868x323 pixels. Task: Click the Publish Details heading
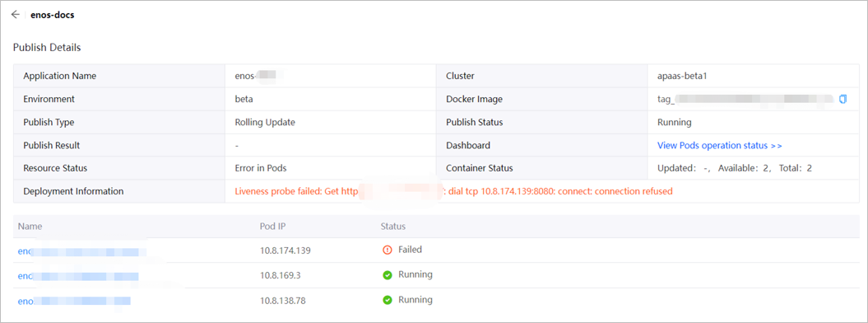[x=47, y=48]
